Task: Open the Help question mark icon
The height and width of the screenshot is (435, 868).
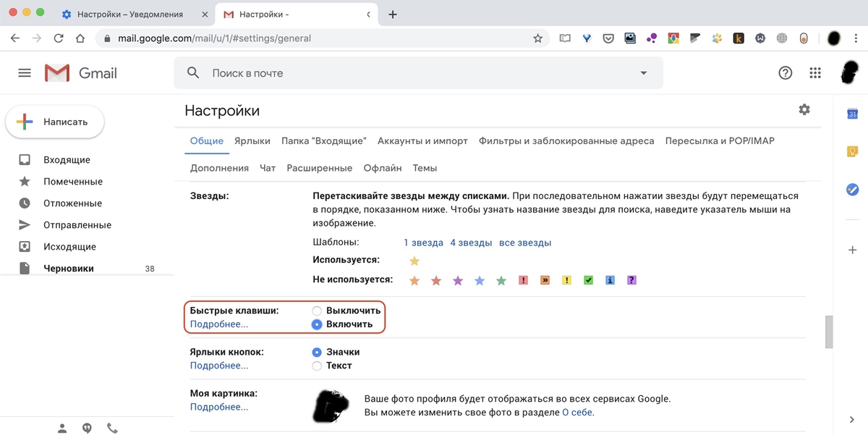Action: pos(785,73)
